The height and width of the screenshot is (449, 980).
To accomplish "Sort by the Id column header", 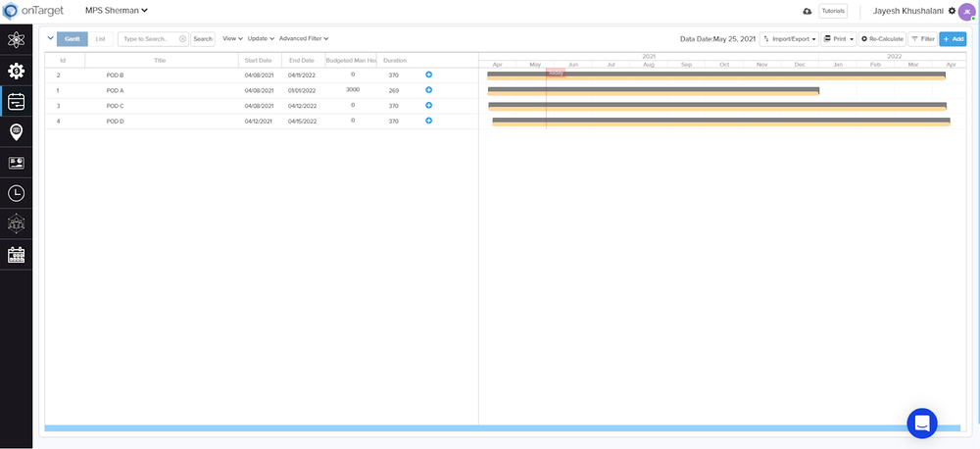I will (63, 61).
